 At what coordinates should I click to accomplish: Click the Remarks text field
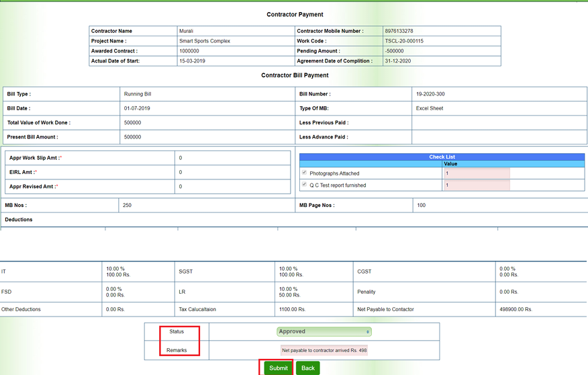tap(324, 350)
